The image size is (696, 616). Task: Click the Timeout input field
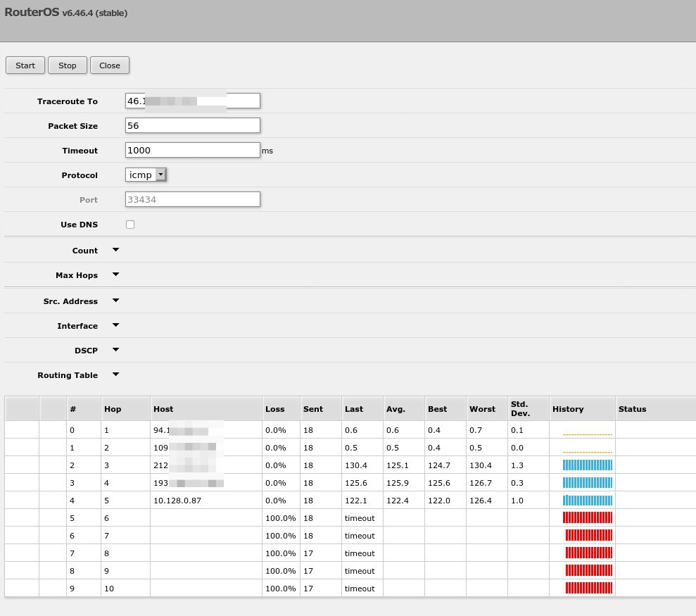193,150
